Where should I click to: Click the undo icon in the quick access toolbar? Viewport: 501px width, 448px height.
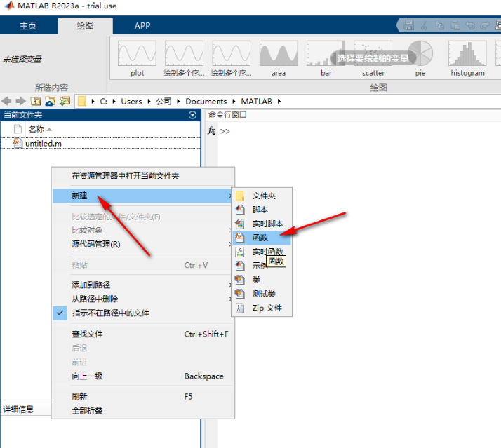[470, 25]
